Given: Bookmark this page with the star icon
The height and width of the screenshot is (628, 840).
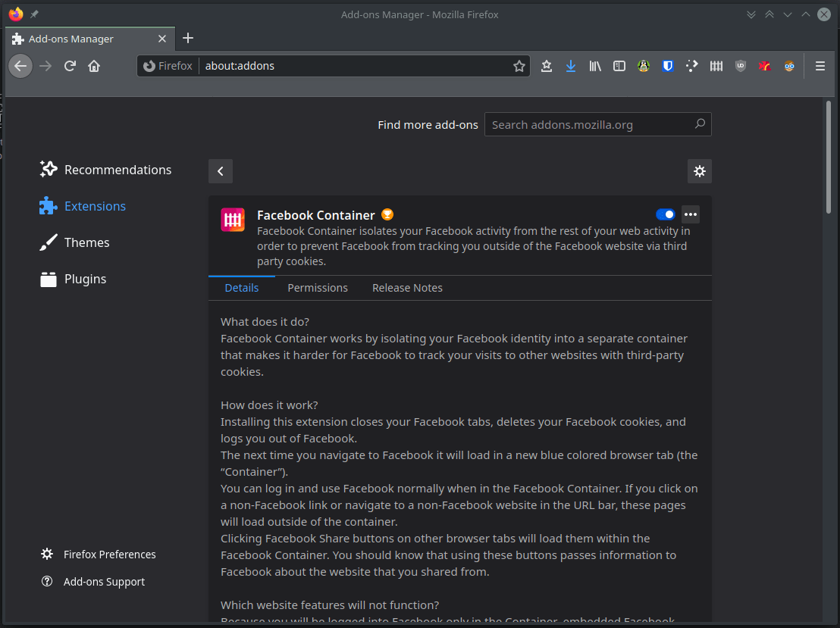Looking at the screenshot, I should click(x=519, y=67).
